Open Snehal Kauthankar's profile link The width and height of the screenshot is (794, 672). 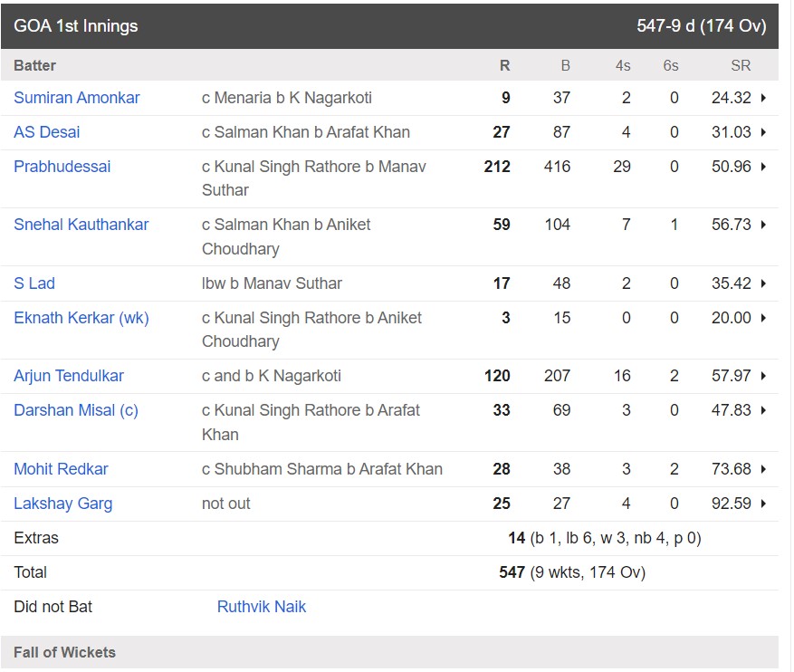(81, 225)
